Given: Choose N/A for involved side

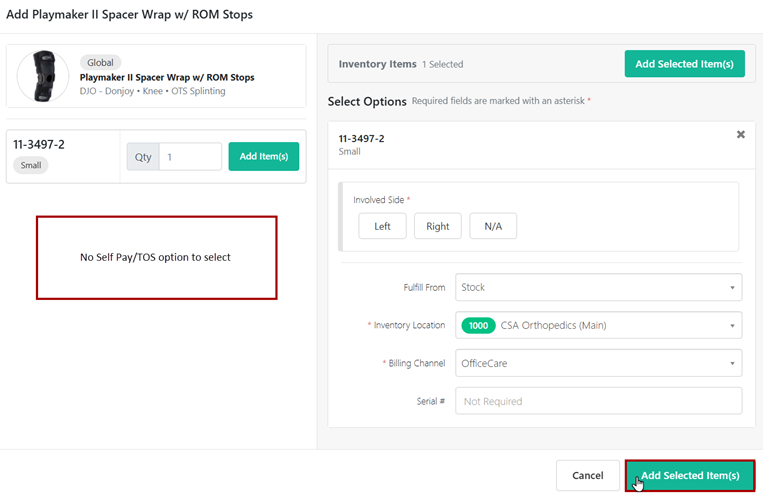Looking at the screenshot, I should tap(493, 226).
